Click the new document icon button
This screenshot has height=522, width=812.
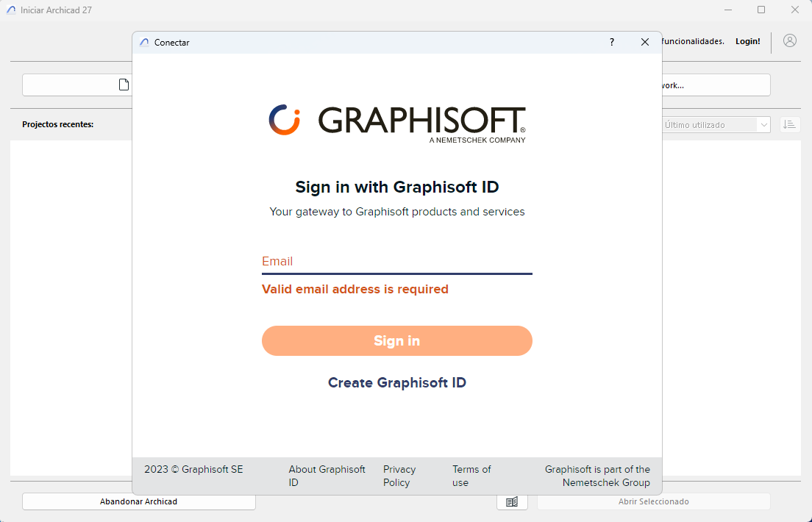click(x=124, y=85)
